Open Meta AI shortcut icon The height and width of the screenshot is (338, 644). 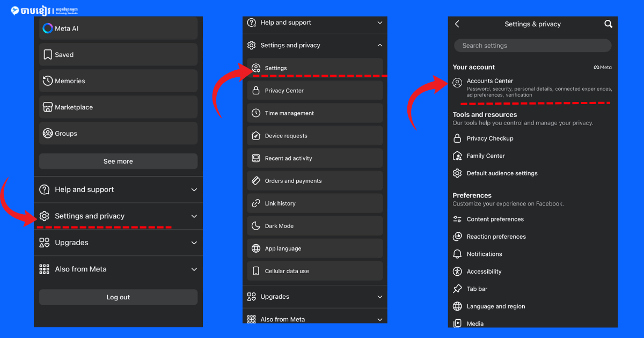click(x=47, y=28)
